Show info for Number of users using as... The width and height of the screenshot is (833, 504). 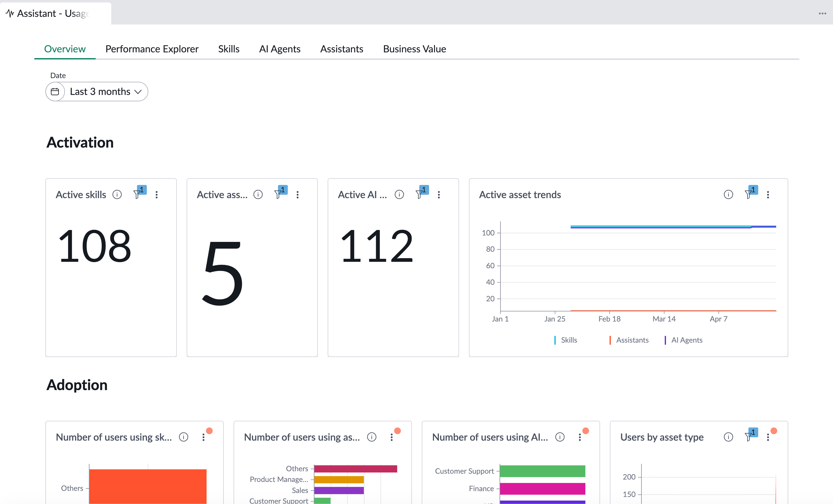point(372,437)
